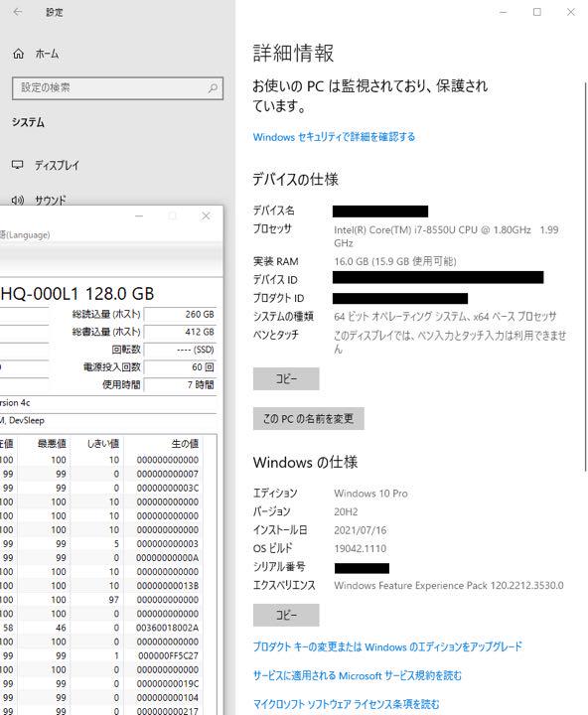This screenshot has width=588, height=715.
Task: Open Home via the house icon
Action: [x=18, y=54]
